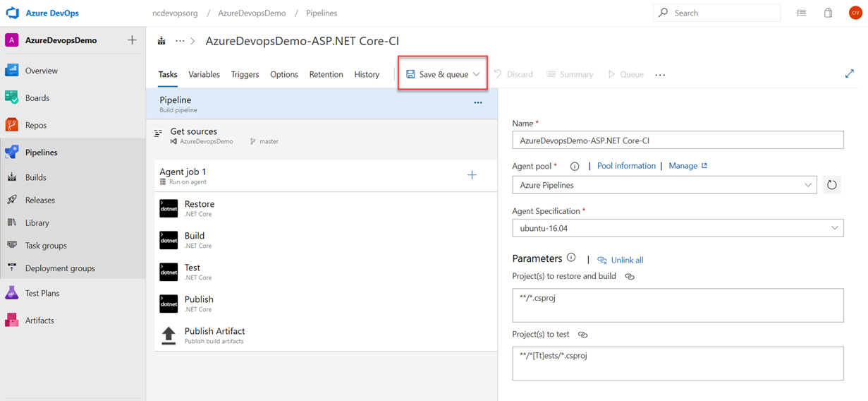
Task: Show Parameters info icon
Action: [571, 258]
